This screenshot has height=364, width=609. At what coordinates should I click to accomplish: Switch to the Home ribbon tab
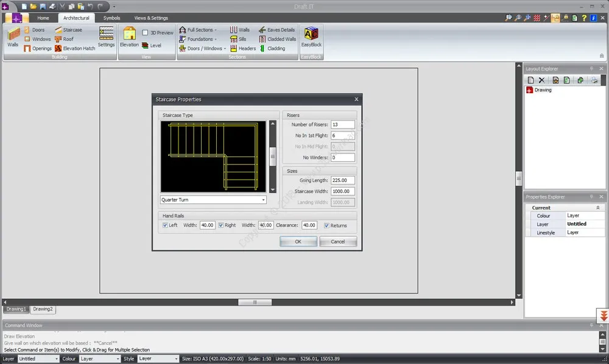tap(43, 18)
